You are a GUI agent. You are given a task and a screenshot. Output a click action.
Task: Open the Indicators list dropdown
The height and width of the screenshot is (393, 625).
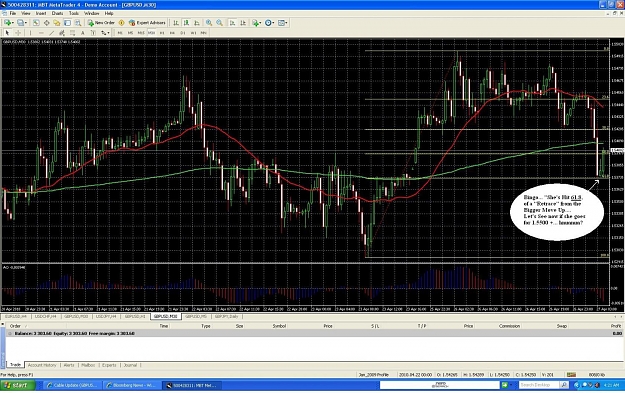pyautogui.click(x=257, y=23)
